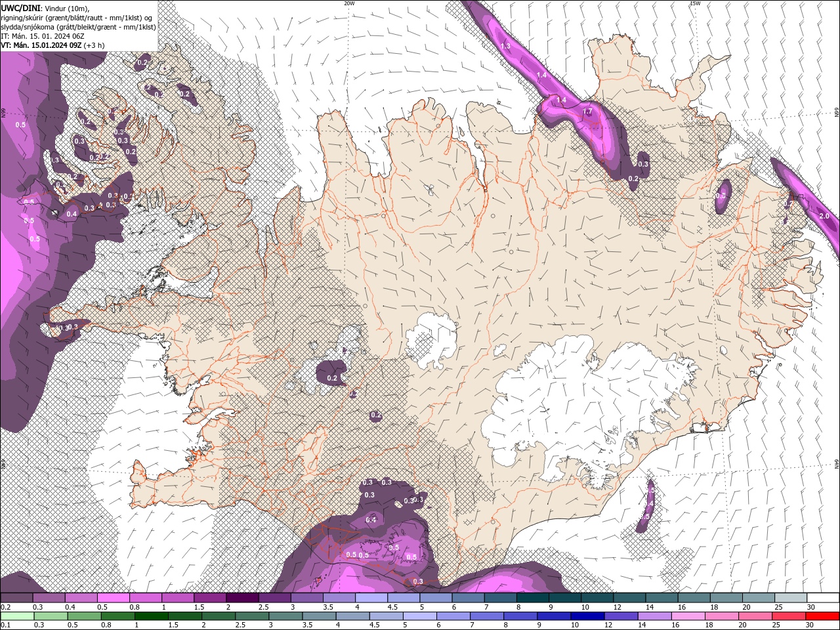Choose the hot pink 20 swatch in lower legend
Viewport: 840px width, 630px height.
(755, 616)
